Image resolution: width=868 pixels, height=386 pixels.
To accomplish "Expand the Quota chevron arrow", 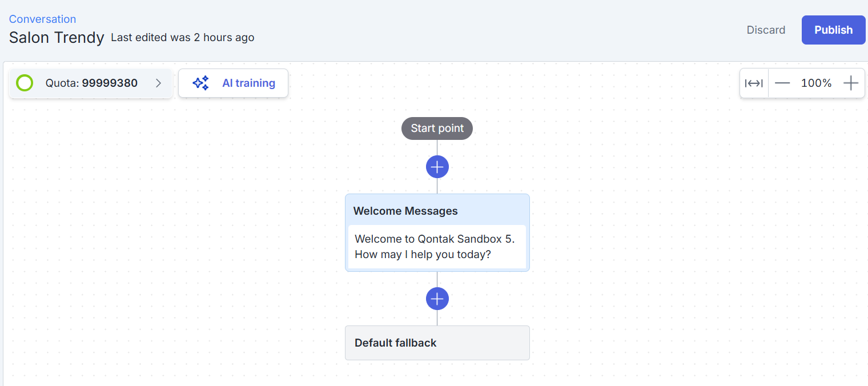I will point(159,83).
